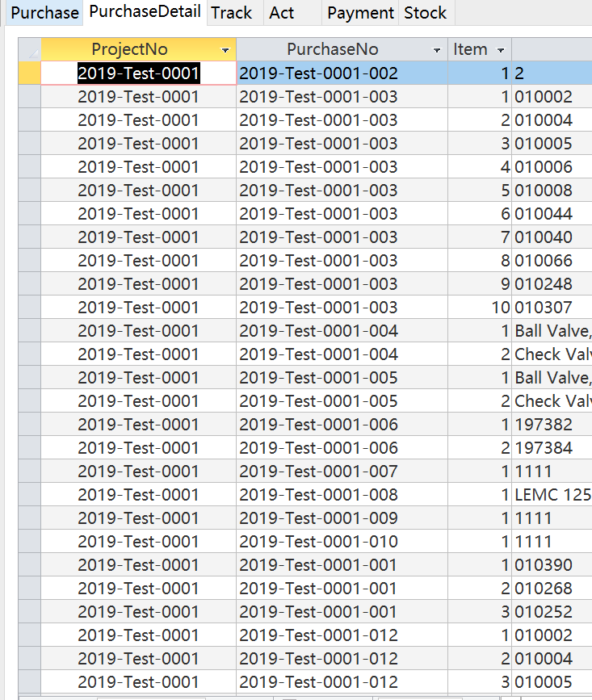592x700 pixels.
Task: Click PurchaseNo 2019-Test-0001-001 in 010390 row
Action: pos(342,564)
